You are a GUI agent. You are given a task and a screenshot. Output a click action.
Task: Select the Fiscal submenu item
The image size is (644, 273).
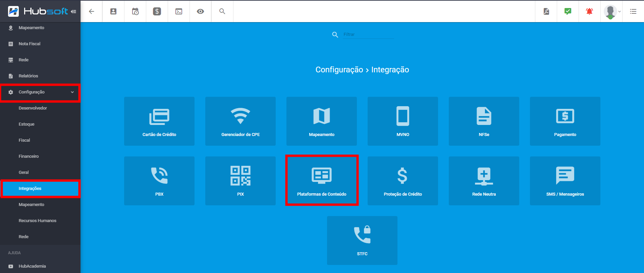pyautogui.click(x=40, y=140)
